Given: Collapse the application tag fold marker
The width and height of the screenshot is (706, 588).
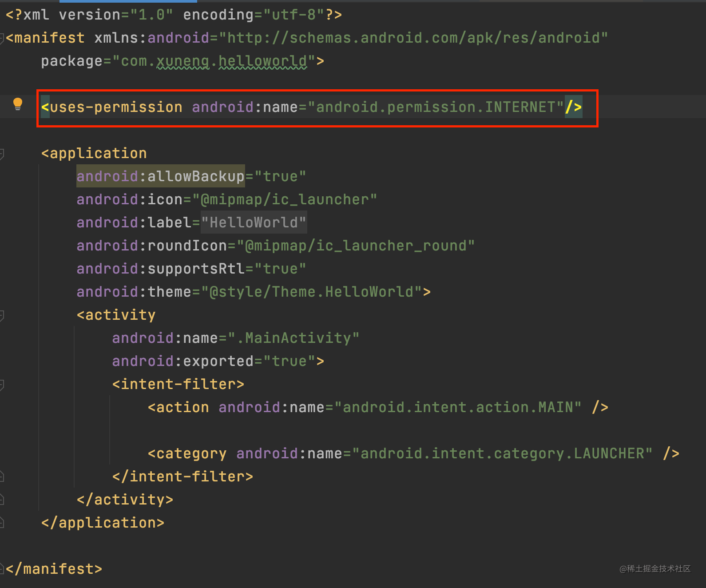Looking at the screenshot, I should (2, 154).
